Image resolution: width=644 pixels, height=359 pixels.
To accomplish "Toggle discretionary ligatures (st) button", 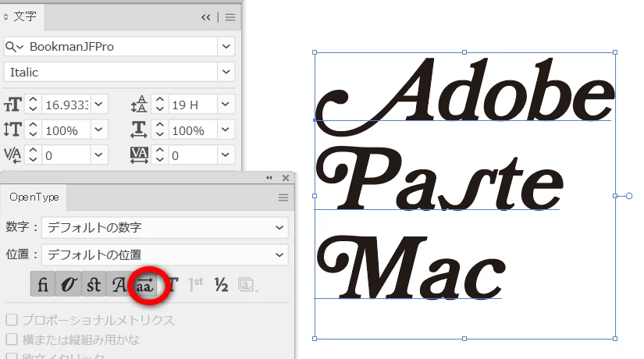I will (x=94, y=284).
